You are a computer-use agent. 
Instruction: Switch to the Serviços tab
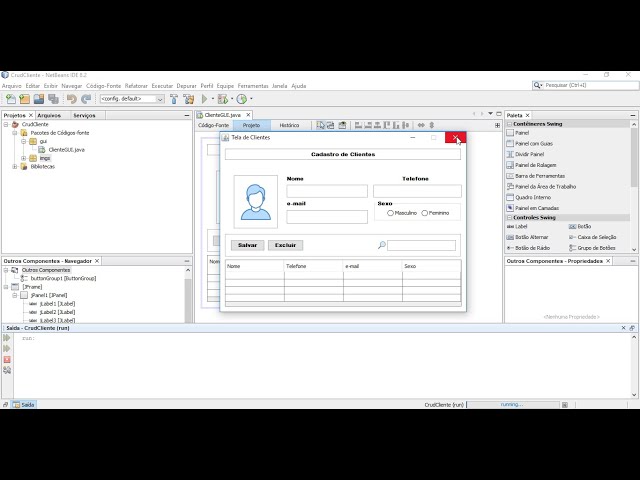tap(84, 116)
